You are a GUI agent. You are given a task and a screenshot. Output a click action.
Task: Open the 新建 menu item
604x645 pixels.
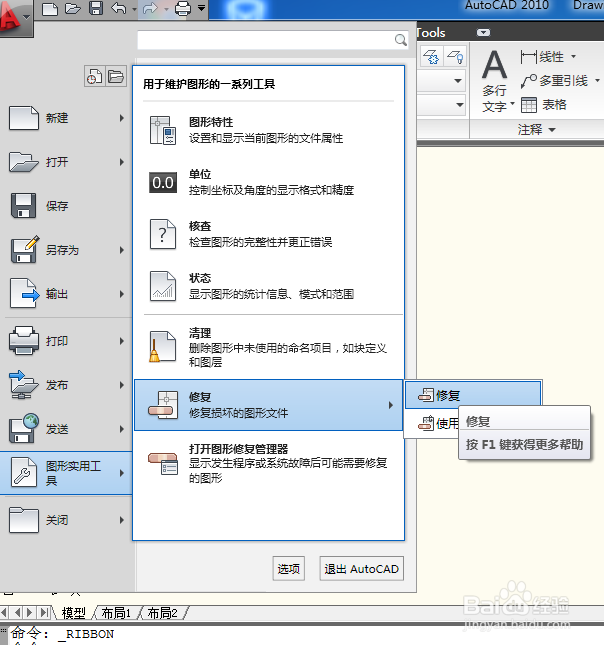66,118
